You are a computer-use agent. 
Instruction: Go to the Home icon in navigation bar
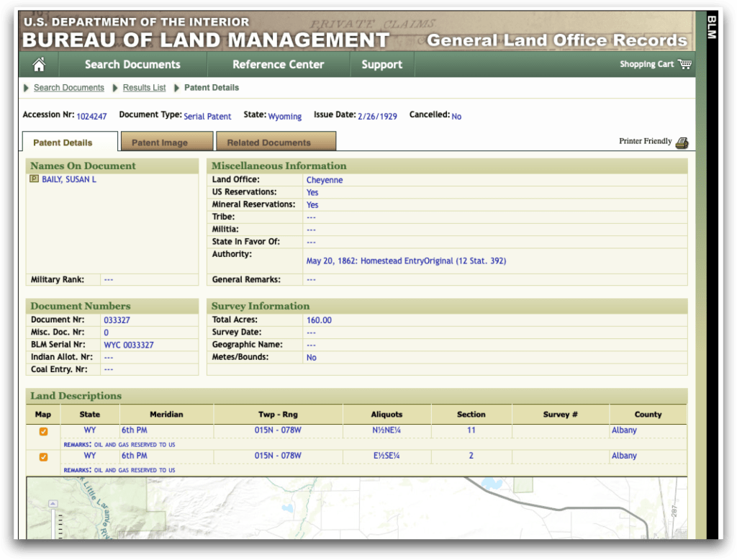click(39, 65)
